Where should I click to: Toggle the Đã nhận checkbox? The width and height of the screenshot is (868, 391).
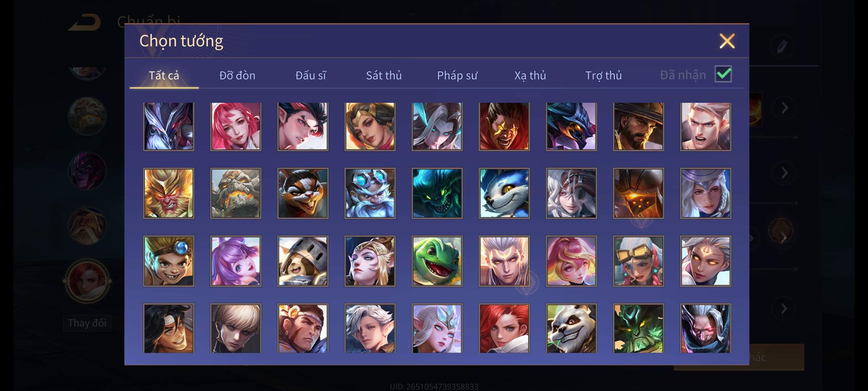pyautogui.click(x=723, y=74)
